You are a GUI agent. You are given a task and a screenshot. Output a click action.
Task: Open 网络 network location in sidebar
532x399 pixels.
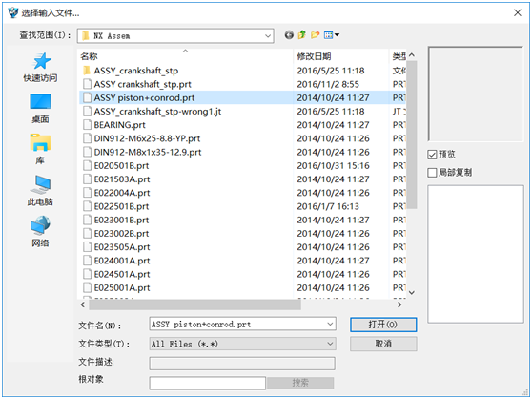40,232
